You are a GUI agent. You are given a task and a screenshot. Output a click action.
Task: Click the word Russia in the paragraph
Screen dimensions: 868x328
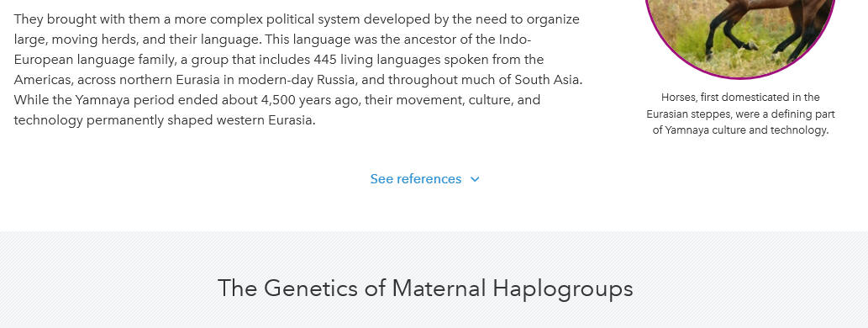(x=336, y=80)
